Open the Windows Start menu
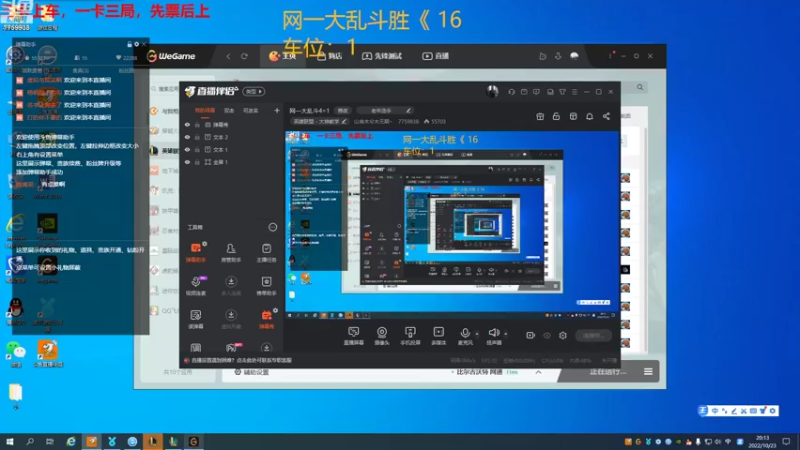Screen dimensions: 800x450 (10, 441)
